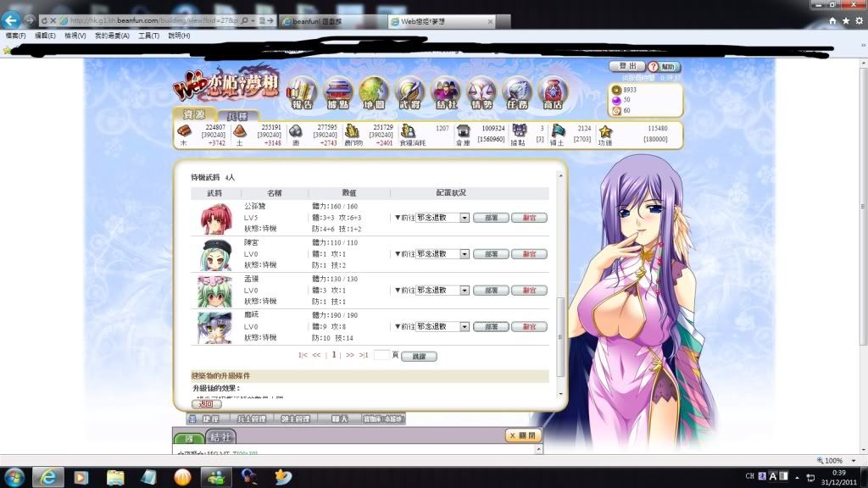Click the 登出 logout button
868x488 pixels.
coord(627,66)
